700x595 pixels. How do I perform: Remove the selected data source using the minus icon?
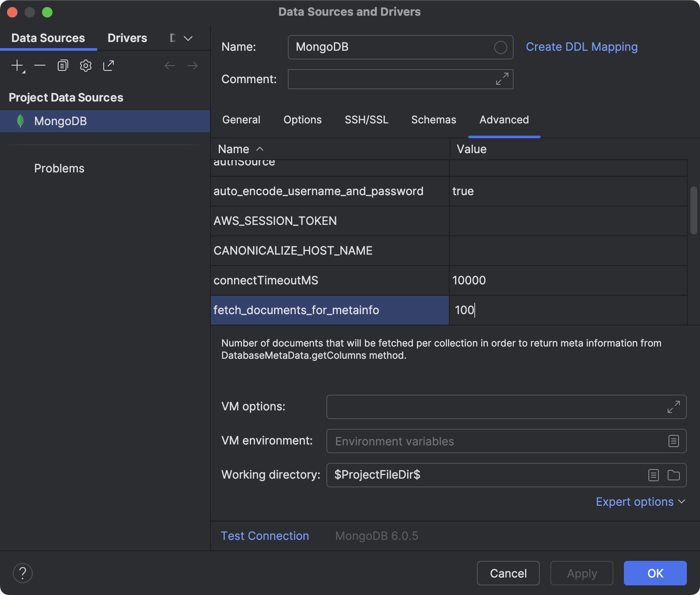tap(40, 65)
